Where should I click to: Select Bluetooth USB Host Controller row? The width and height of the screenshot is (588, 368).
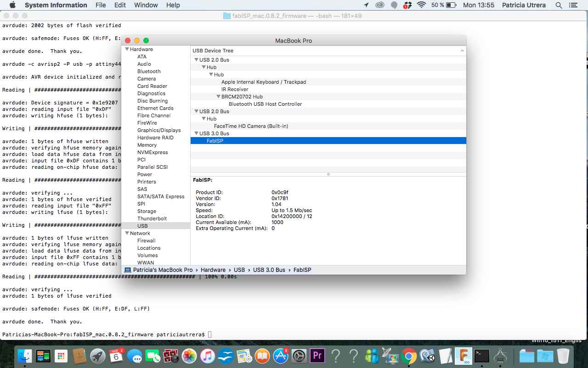tap(328, 104)
